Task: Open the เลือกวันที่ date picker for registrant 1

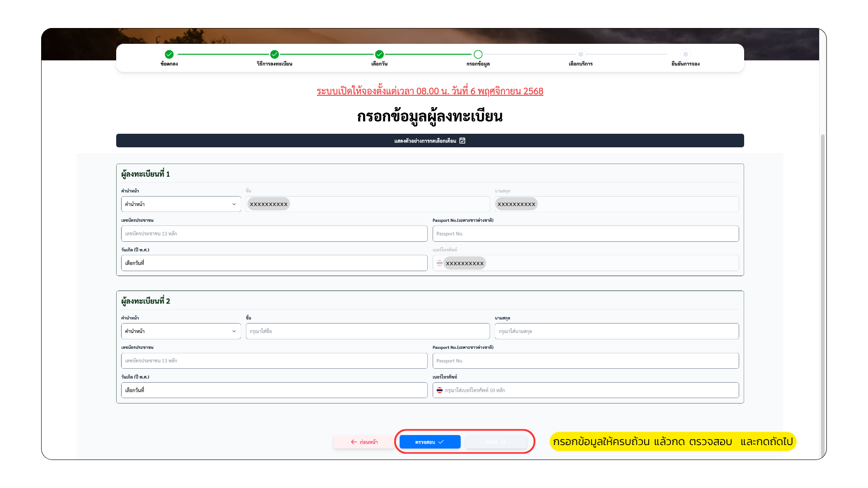Action: point(274,263)
